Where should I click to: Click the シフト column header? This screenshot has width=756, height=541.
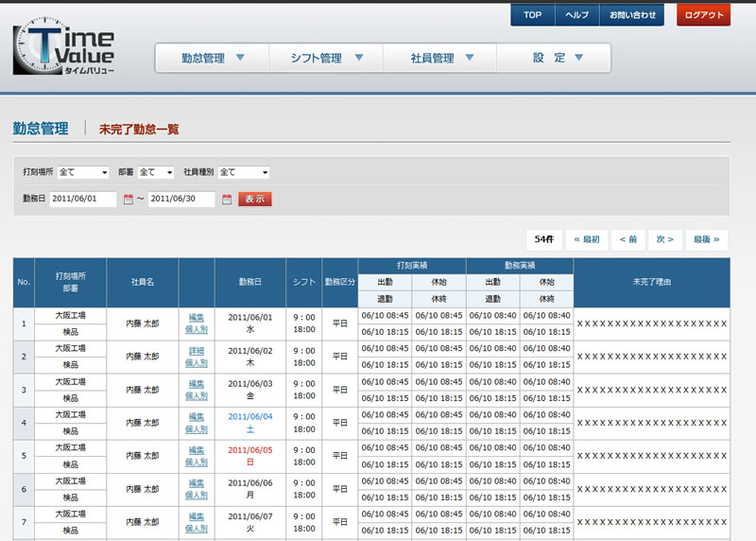point(304,283)
